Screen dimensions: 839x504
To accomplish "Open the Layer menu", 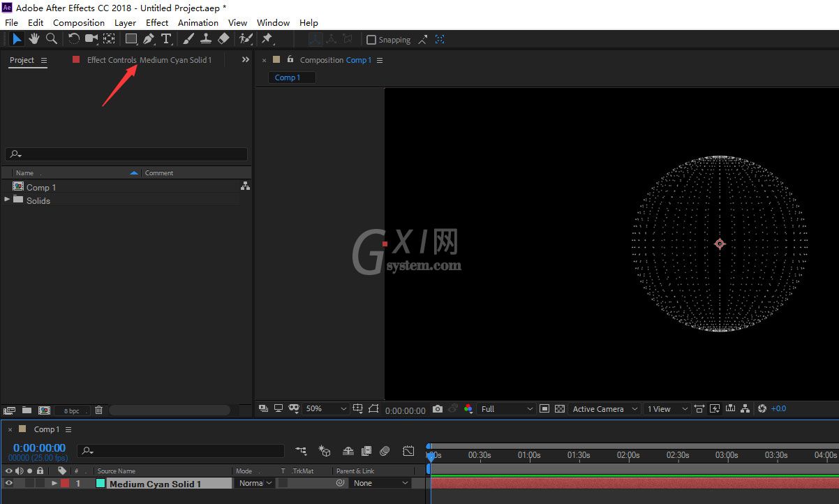I will [x=125, y=22].
